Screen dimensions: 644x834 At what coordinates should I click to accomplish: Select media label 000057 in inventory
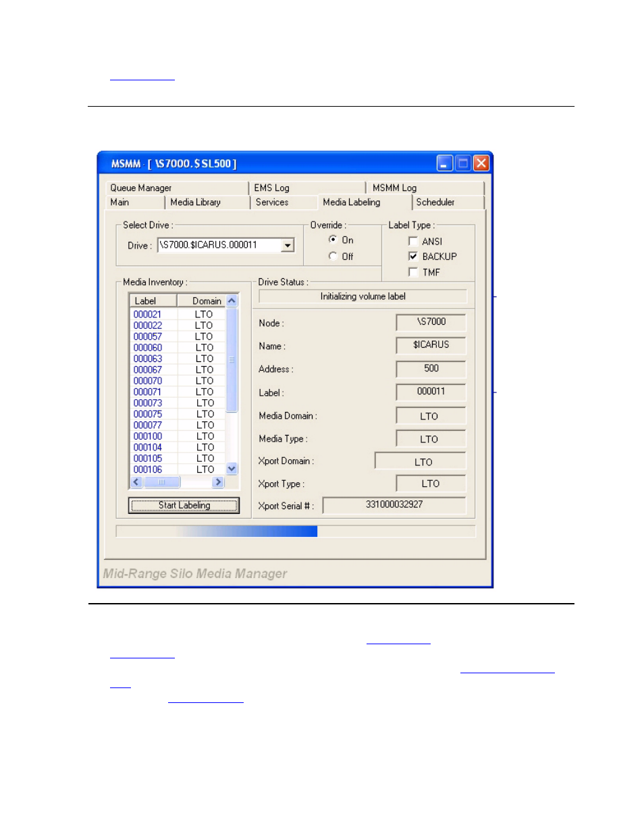(x=148, y=336)
